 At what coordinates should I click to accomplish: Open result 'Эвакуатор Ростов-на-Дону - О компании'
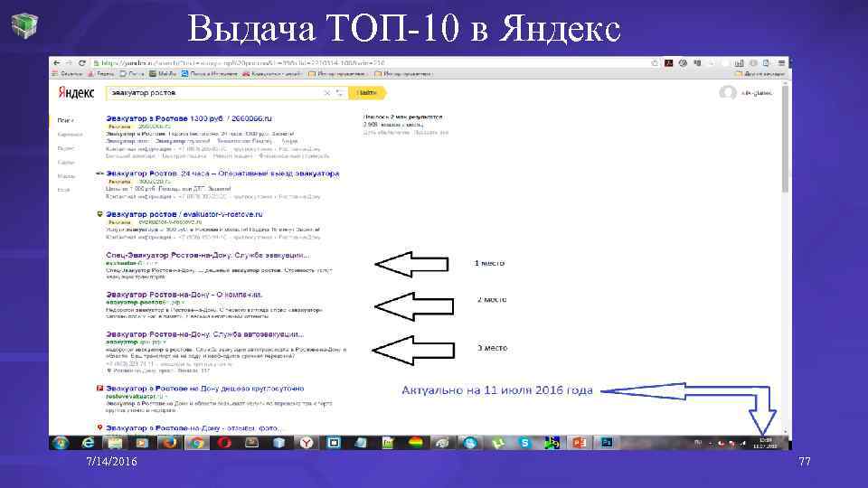[x=184, y=295]
